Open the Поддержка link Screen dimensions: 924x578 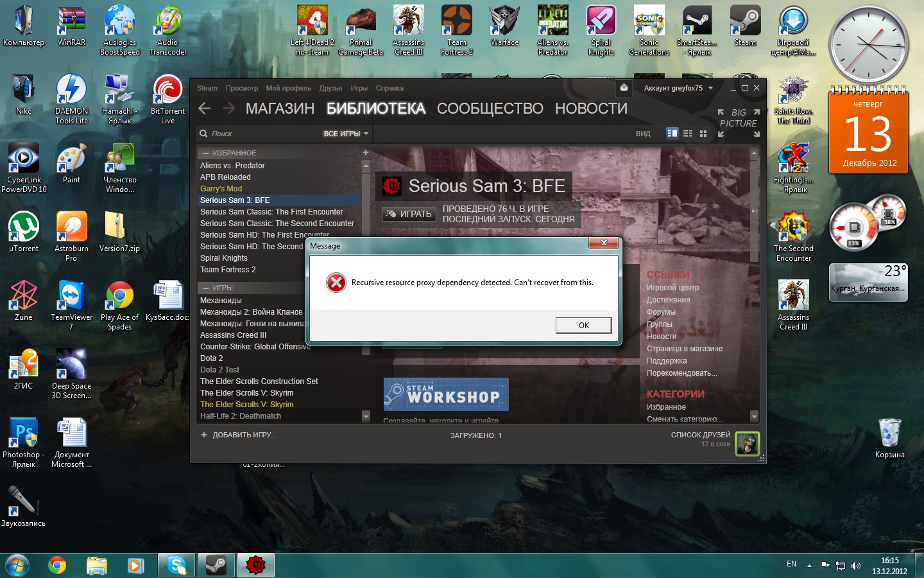click(x=667, y=361)
